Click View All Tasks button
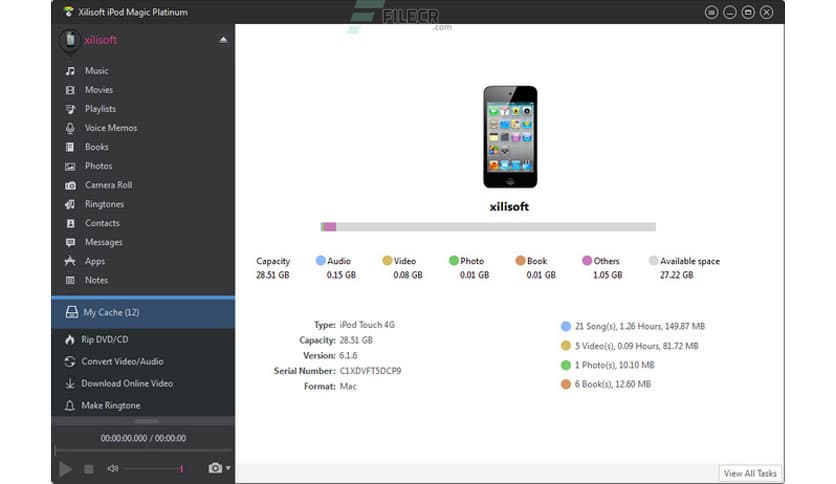The height and width of the screenshot is (484, 836). pos(750,473)
